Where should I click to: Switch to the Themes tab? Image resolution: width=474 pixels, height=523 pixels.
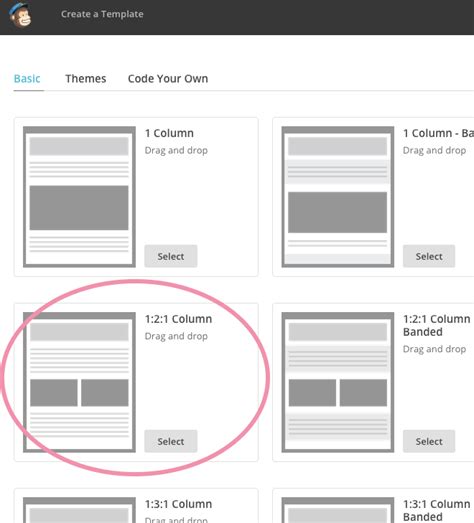click(x=86, y=79)
